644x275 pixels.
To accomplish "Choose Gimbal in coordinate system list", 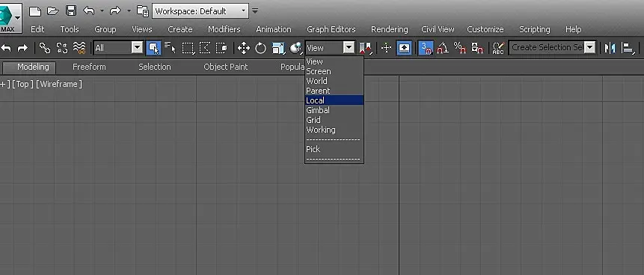I will click(x=334, y=110).
